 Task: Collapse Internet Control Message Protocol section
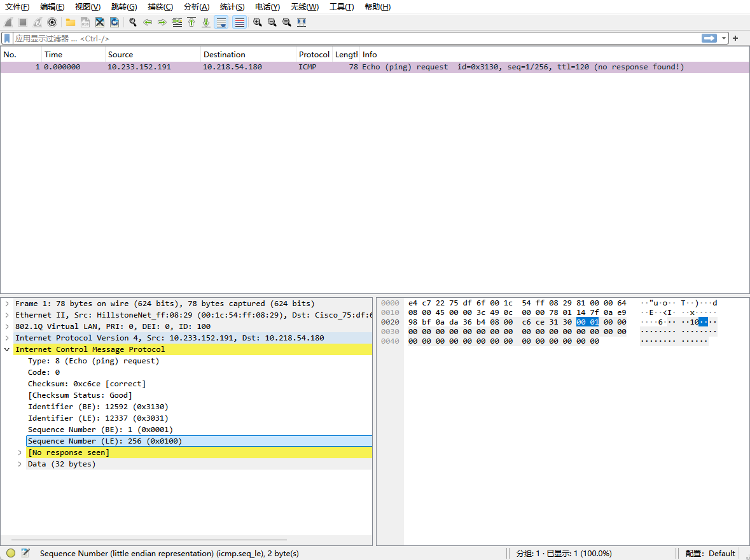pos(7,349)
